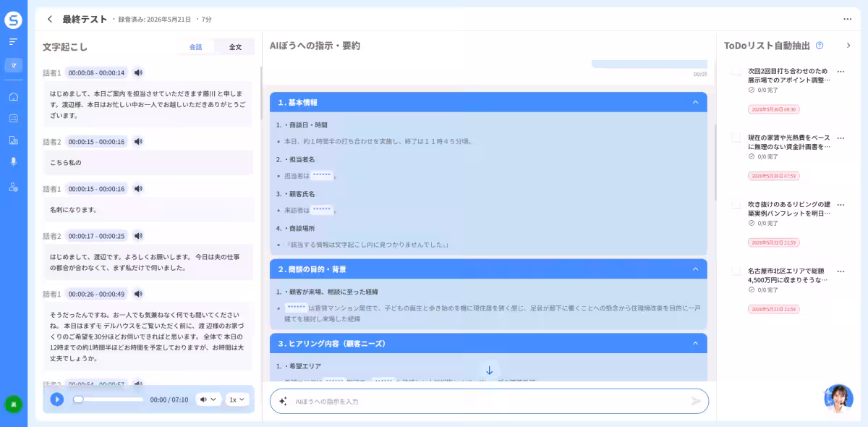Play audio for 話者1 00:00:08 - 00:00:14
868x427 pixels.
tap(138, 72)
